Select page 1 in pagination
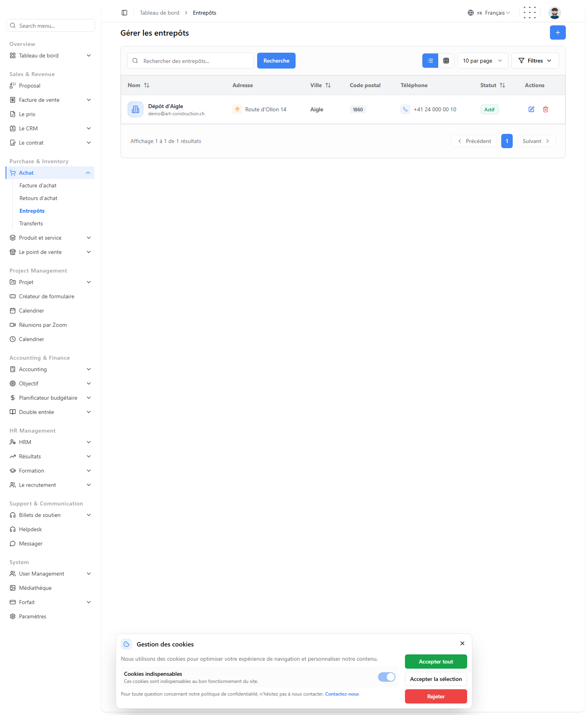 [507, 141]
